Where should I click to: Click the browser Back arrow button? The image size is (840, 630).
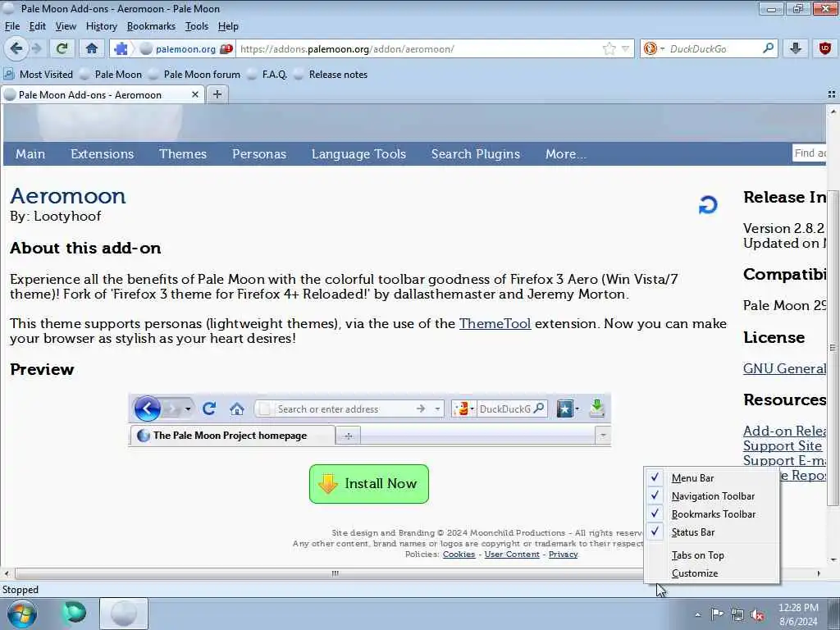16,48
